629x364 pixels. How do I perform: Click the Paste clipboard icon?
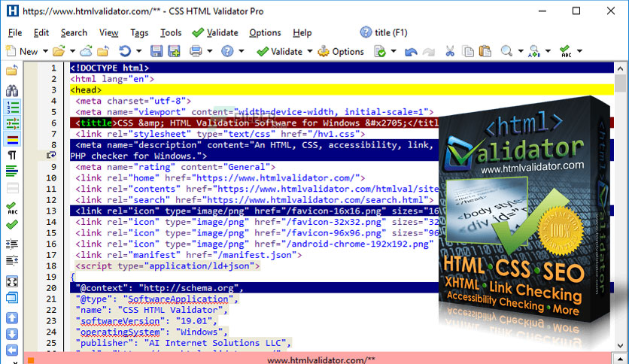485,51
